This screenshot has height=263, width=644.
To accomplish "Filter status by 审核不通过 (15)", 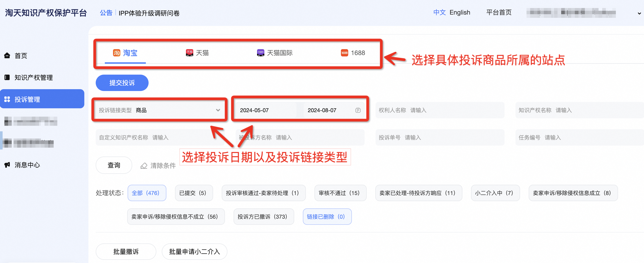I will 340,193.
